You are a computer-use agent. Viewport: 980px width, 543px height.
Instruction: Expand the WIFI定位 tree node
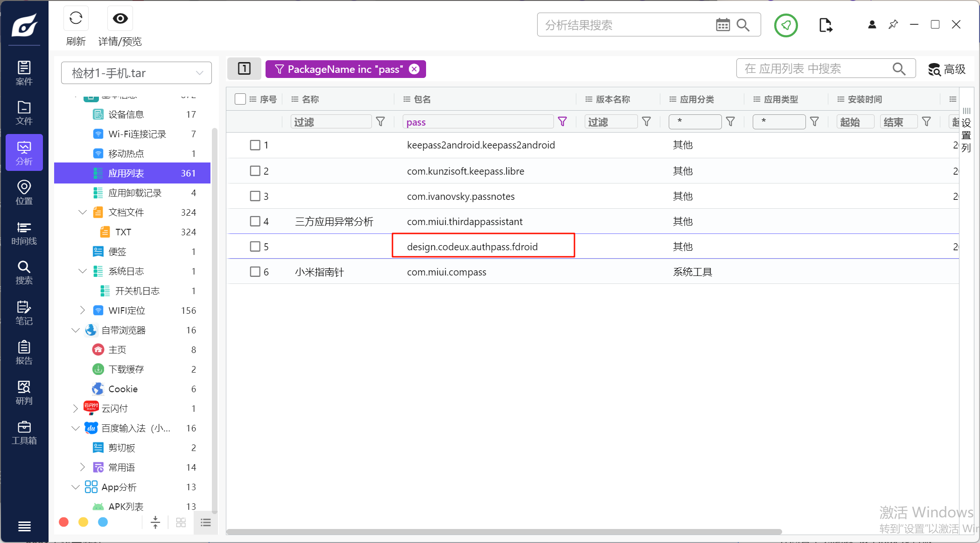coord(83,310)
